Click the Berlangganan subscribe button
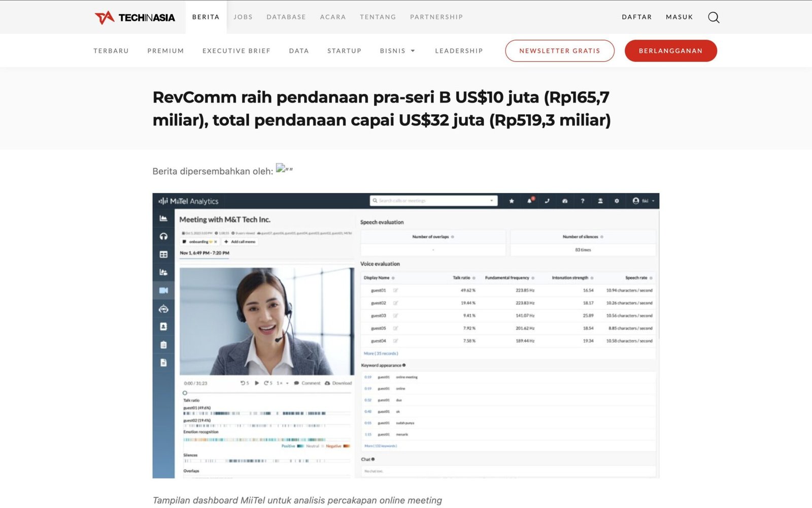The width and height of the screenshot is (812, 508). 670,51
